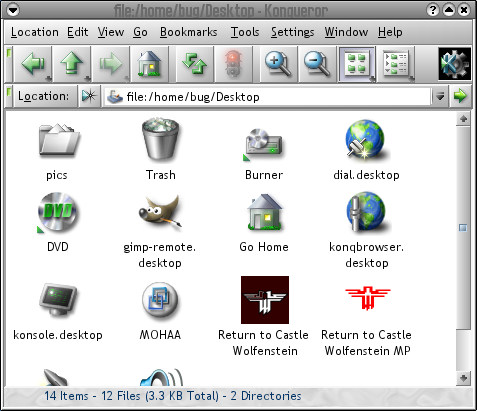Screen dimensions: 477x411
Task: Click the Go arrow next to the location field
Action: point(460,96)
